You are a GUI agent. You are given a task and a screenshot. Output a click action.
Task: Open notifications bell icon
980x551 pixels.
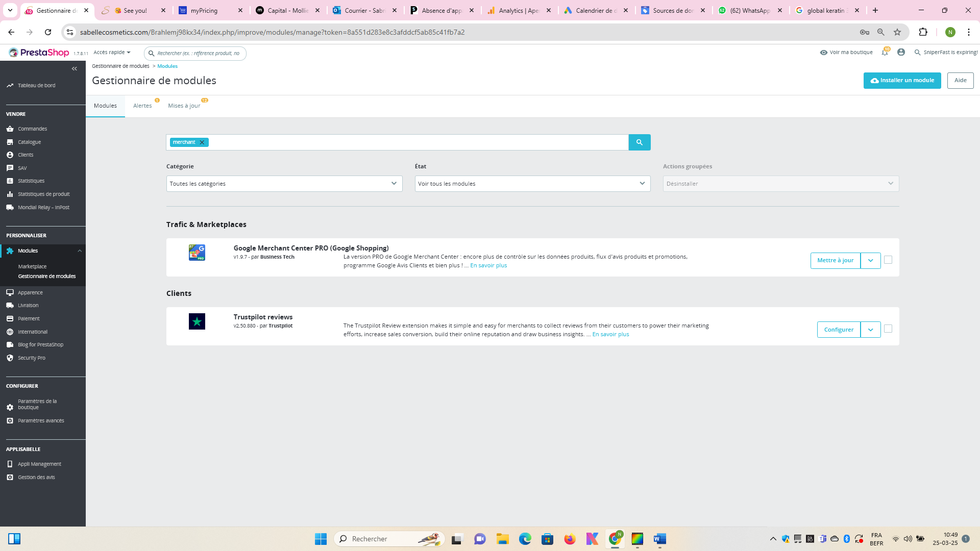coord(885,53)
